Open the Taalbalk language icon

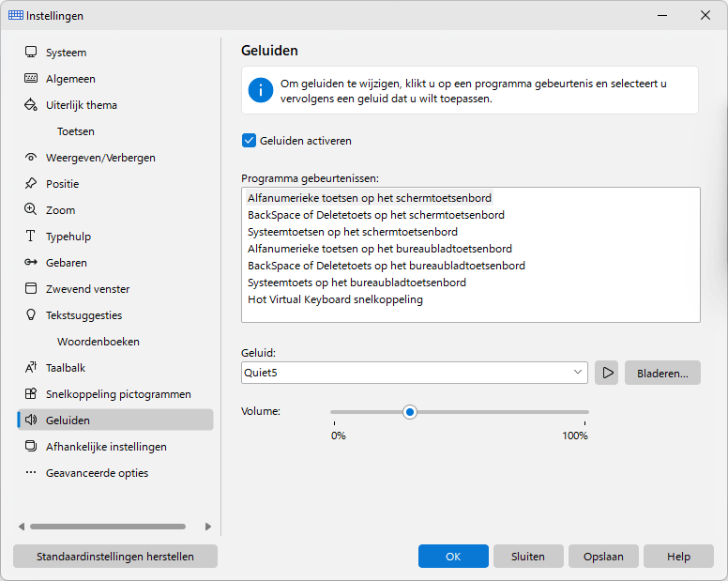pyautogui.click(x=31, y=367)
